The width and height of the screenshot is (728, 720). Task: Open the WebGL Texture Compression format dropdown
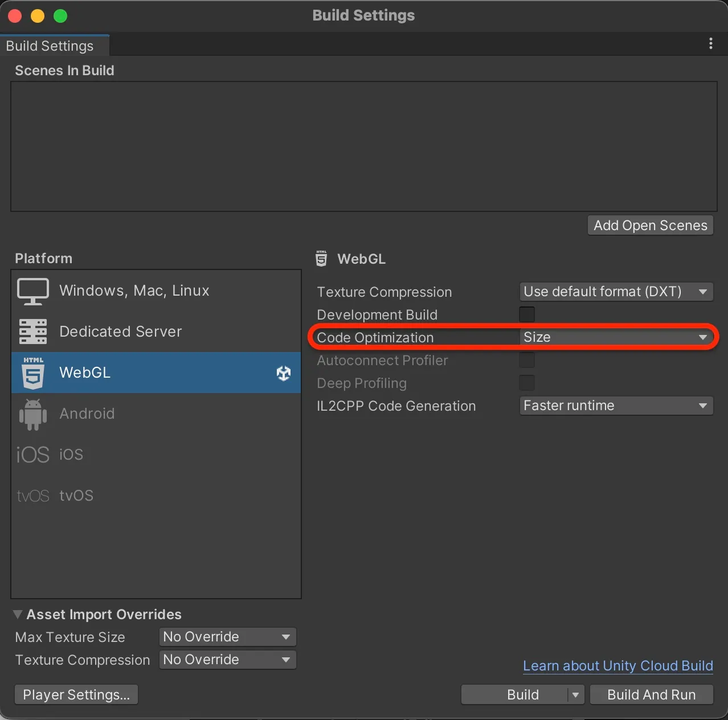pos(616,292)
